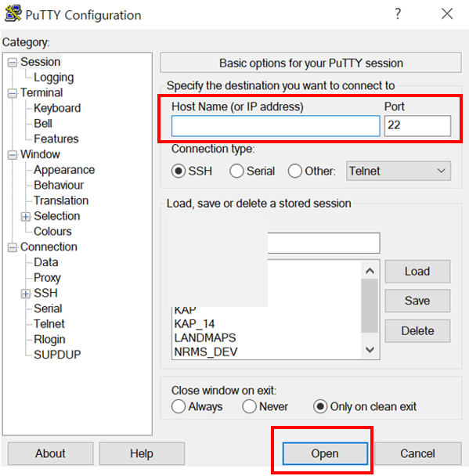Screen dimensions: 469x476
Task: Select the SSH connection type radio button
Action: point(179,171)
